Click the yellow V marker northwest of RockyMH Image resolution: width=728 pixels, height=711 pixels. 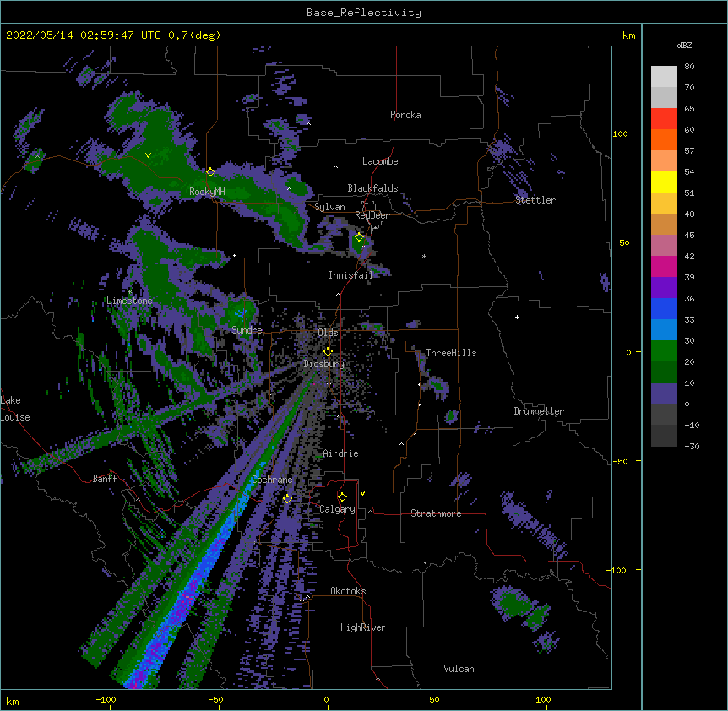[148, 155]
